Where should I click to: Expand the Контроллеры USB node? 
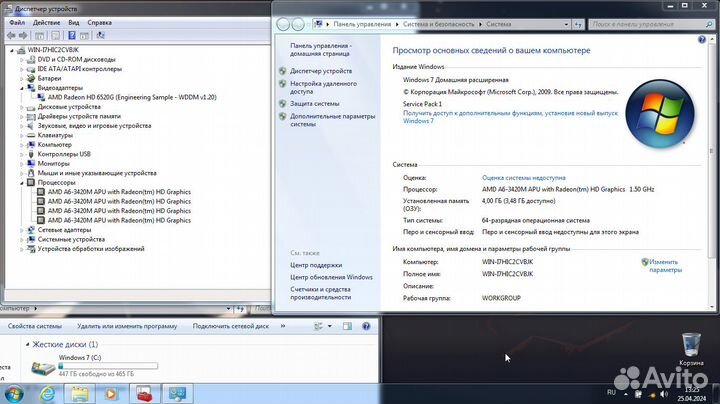(21, 154)
